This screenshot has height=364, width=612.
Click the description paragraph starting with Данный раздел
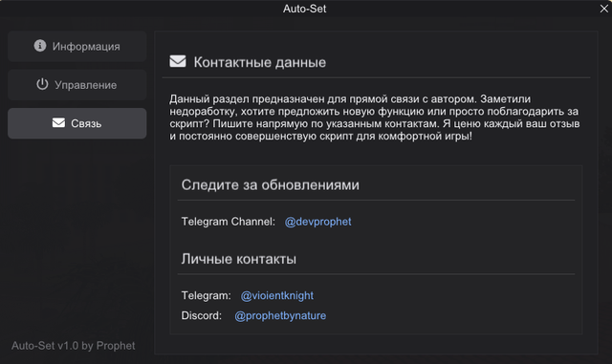click(375, 118)
